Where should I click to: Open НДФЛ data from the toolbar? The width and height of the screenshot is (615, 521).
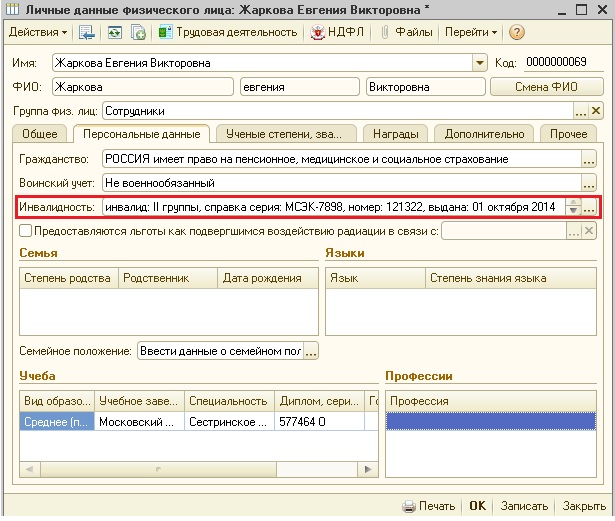click(337, 32)
